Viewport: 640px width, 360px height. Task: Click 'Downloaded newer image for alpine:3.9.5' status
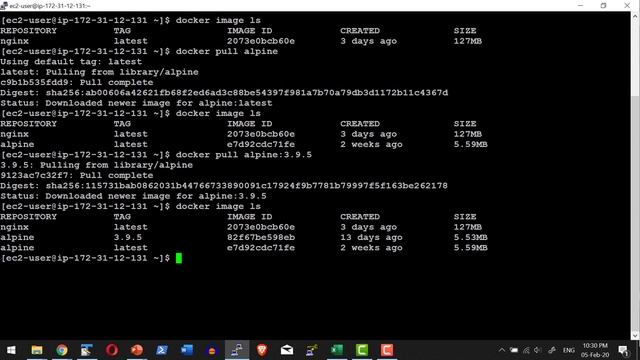(156, 196)
